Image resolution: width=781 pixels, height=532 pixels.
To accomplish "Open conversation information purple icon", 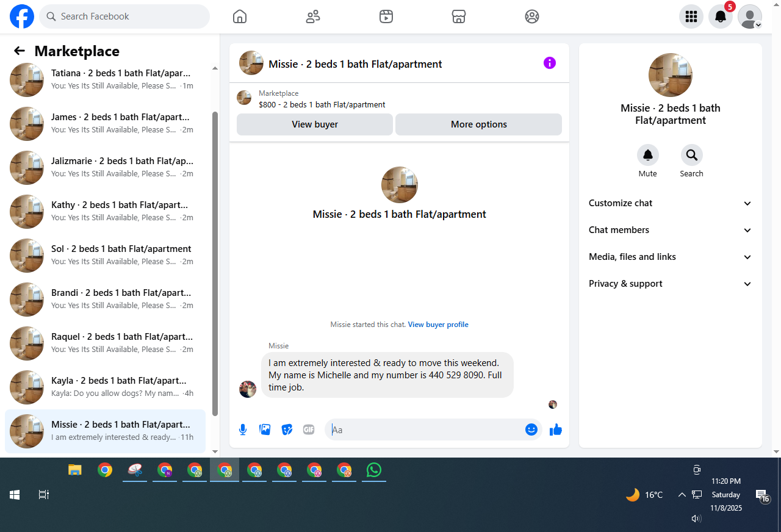I will coord(550,63).
